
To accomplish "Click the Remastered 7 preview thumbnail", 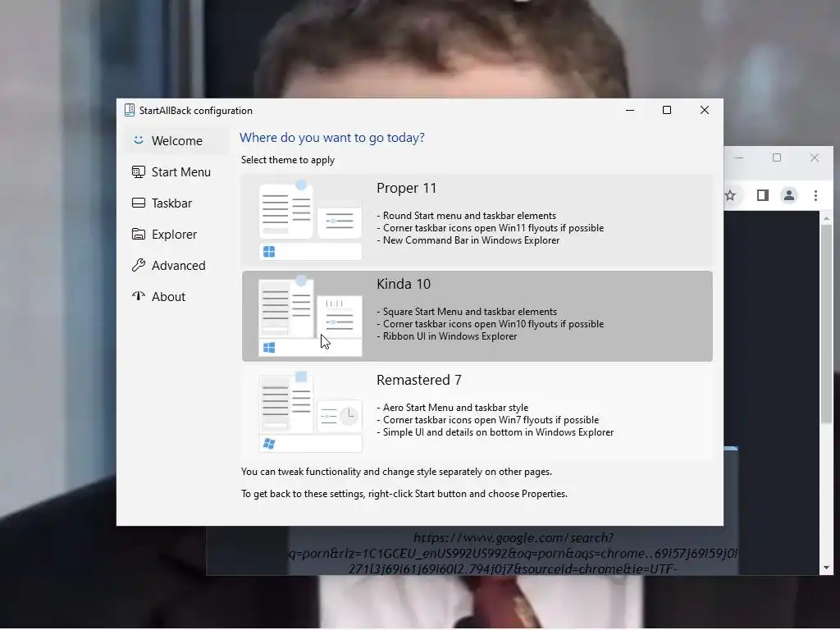I will pos(310,412).
